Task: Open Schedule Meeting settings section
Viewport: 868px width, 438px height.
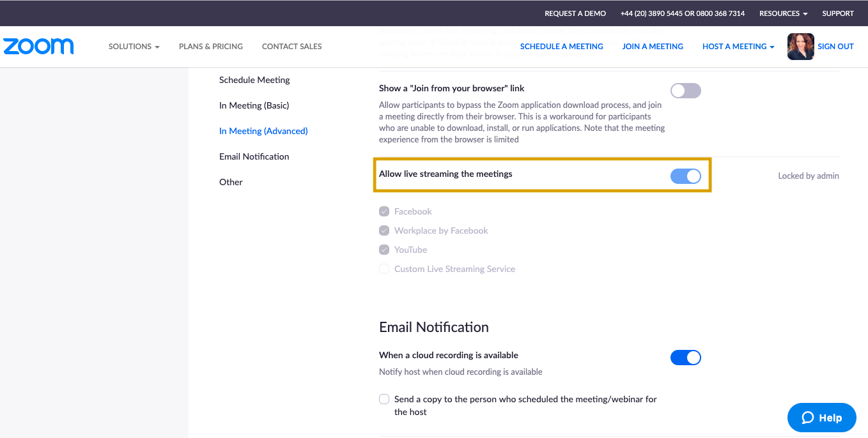Action: point(254,80)
